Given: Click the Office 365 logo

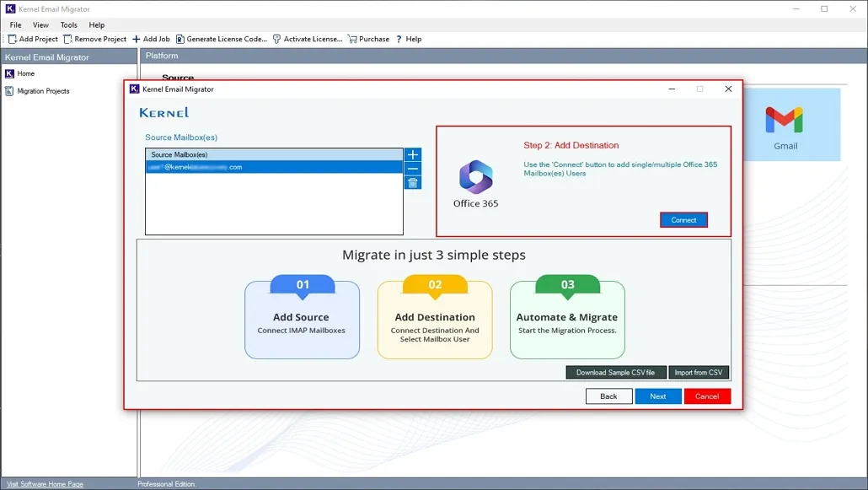Looking at the screenshot, I should click(x=476, y=178).
